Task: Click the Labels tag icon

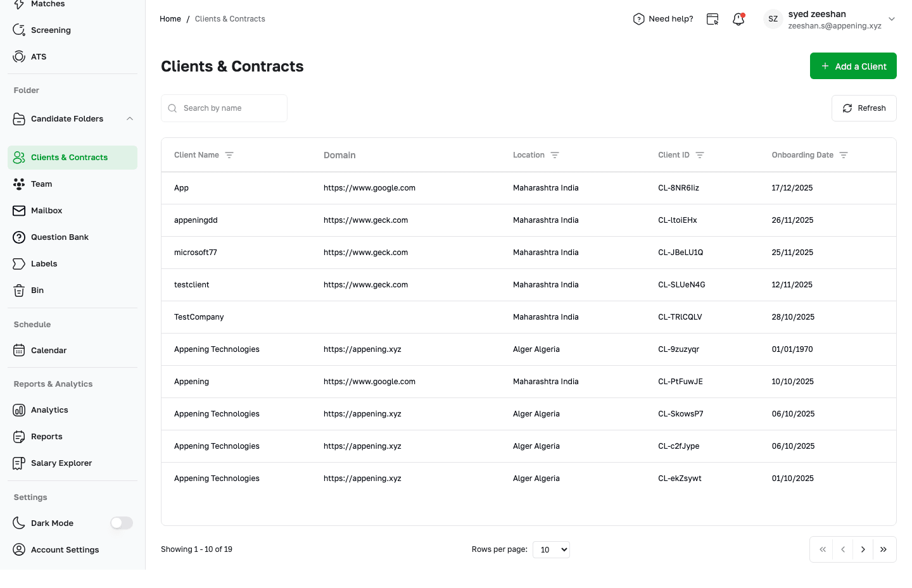Action: point(19,263)
